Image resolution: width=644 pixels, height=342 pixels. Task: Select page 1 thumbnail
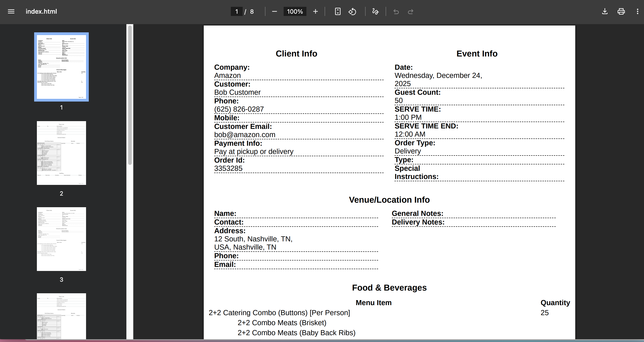pyautogui.click(x=61, y=67)
